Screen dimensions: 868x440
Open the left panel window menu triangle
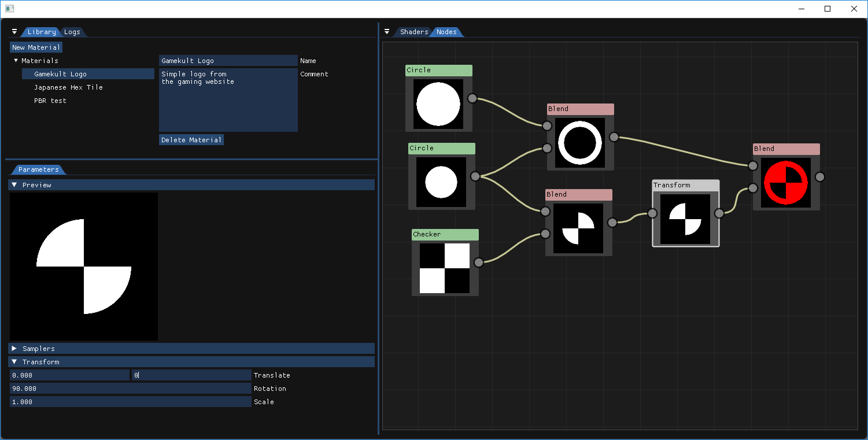coord(14,32)
